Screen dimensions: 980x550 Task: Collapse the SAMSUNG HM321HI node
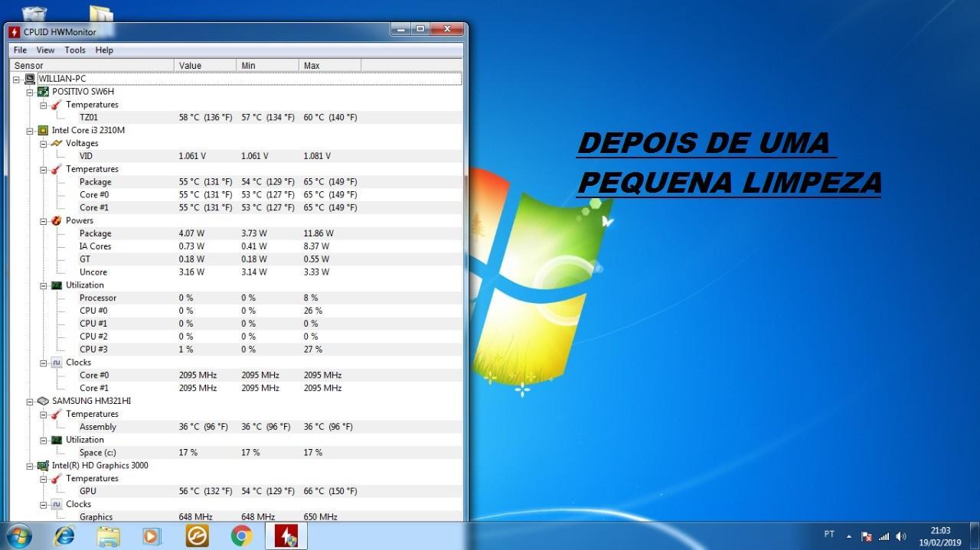point(30,401)
